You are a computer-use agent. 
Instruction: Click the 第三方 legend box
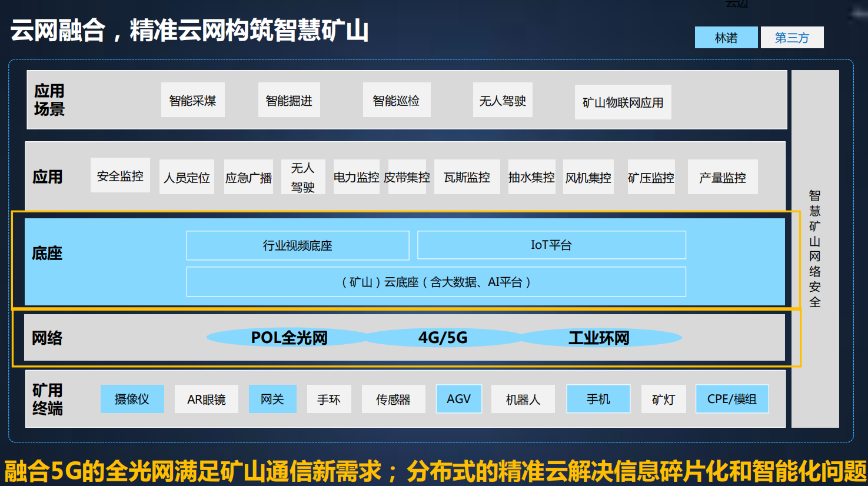tap(791, 38)
